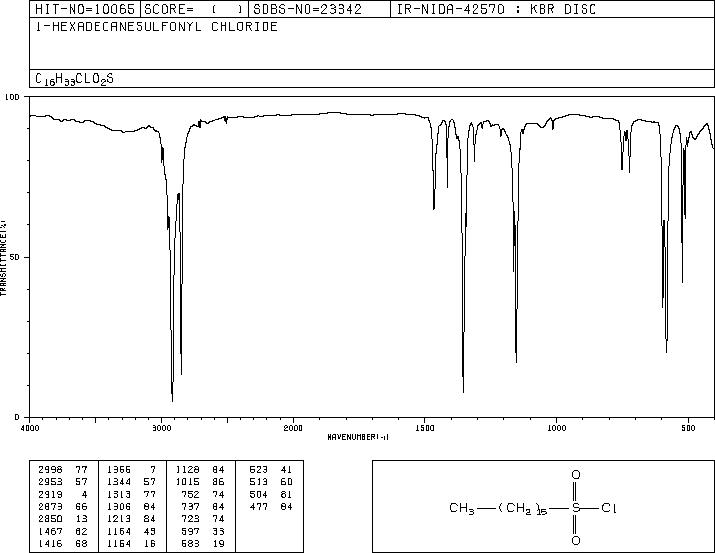The height and width of the screenshot is (553, 715).
Task: Click peak table wavenumber 623
Action: coord(259,470)
